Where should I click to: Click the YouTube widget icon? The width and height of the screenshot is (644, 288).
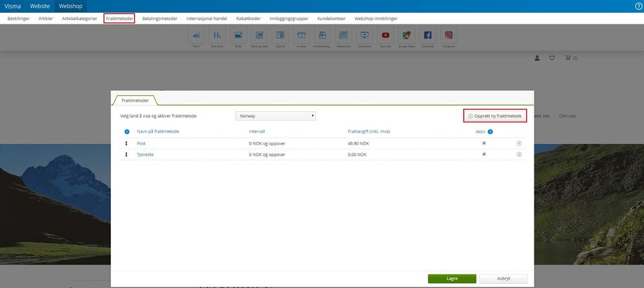pos(385,35)
